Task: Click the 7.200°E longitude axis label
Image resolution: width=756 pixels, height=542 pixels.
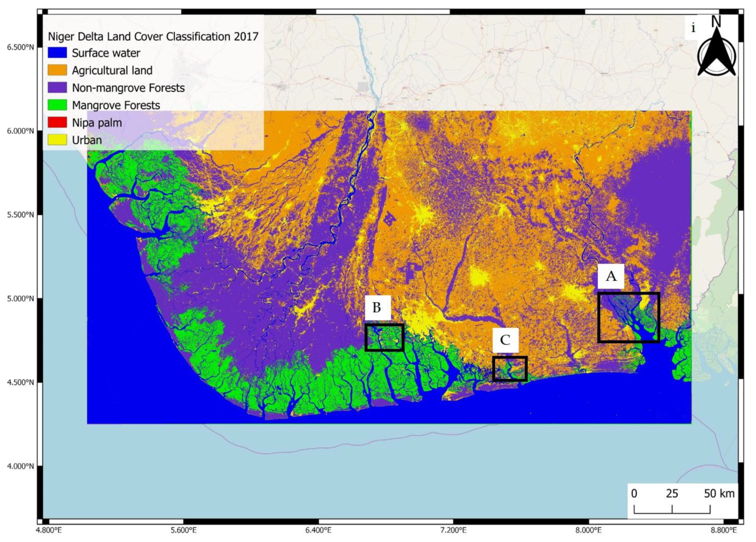Action: tap(454, 530)
